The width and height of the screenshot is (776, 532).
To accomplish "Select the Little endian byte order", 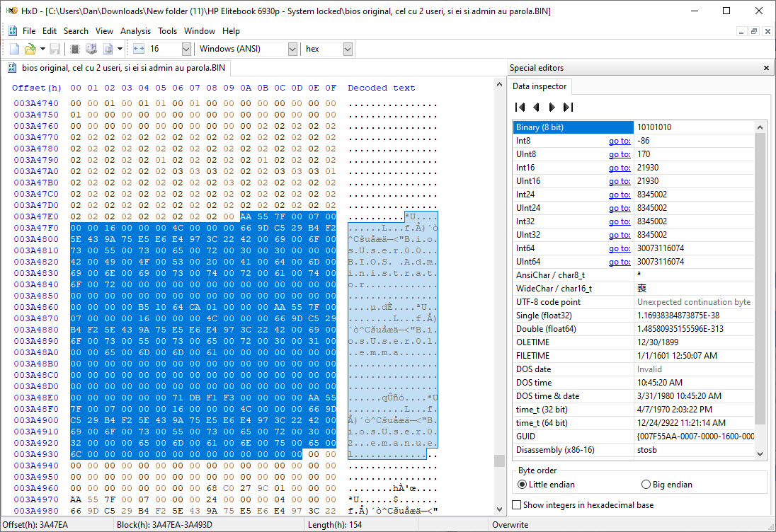I will 522,485.
